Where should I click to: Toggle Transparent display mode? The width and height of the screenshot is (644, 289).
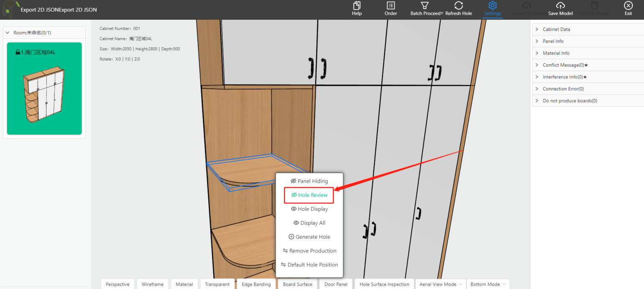pyautogui.click(x=217, y=284)
